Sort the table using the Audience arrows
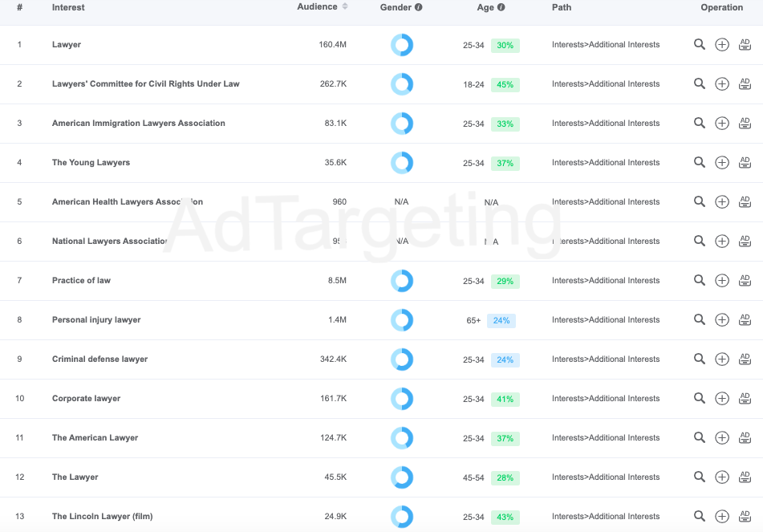Image resolution: width=763 pixels, height=532 pixels. click(345, 6)
